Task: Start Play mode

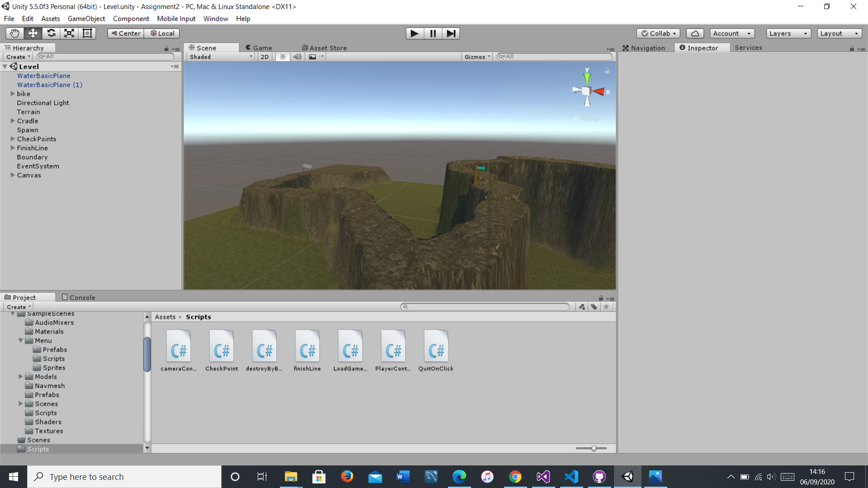Action: pyautogui.click(x=414, y=33)
